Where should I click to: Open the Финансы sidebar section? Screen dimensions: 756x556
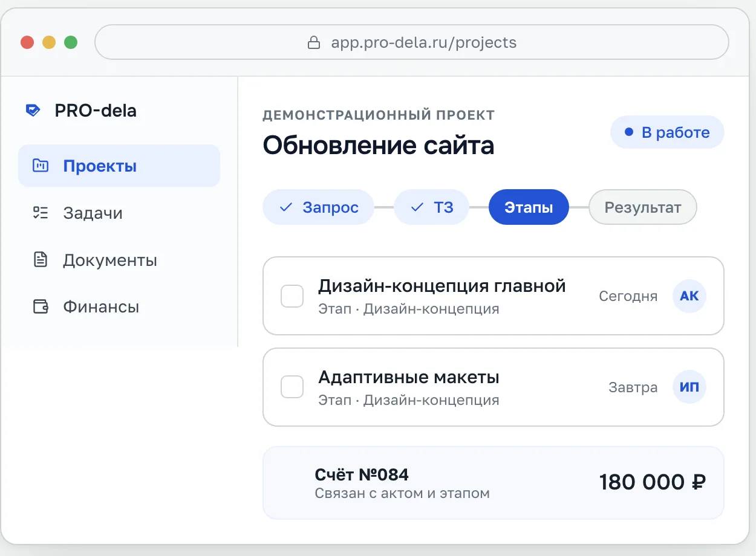[x=119, y=306]
